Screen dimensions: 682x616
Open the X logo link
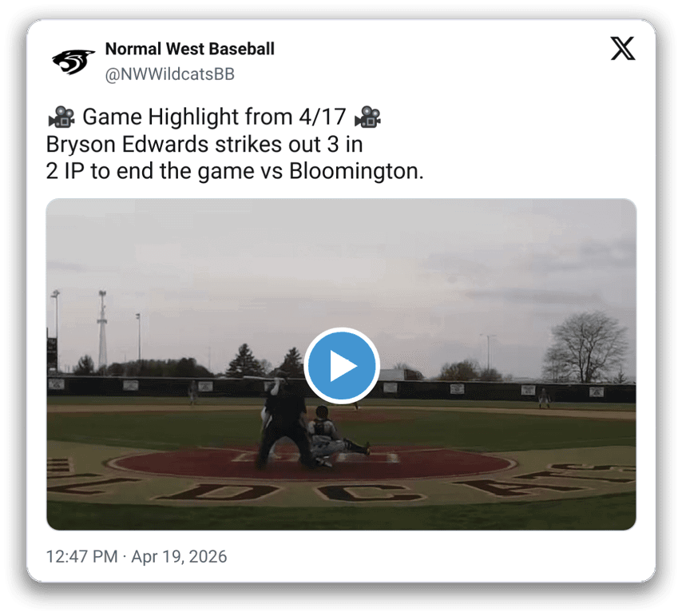[623, 48]
